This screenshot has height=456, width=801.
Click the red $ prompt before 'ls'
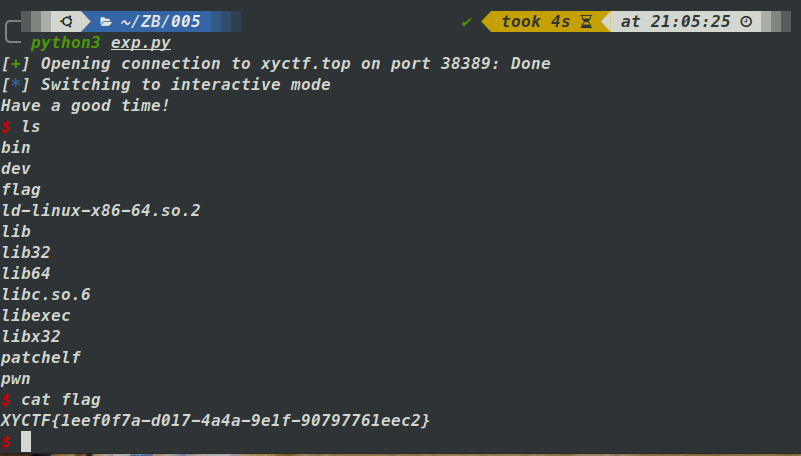point(6,127)
